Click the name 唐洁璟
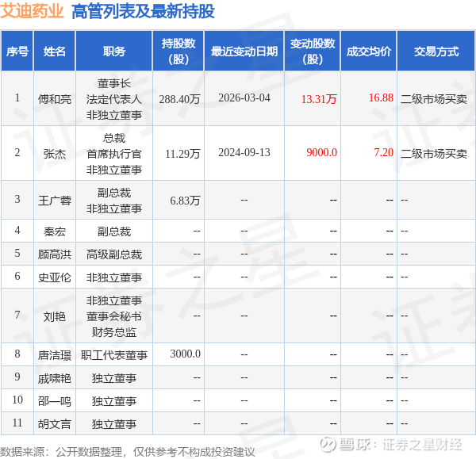 tap(55, 355)
